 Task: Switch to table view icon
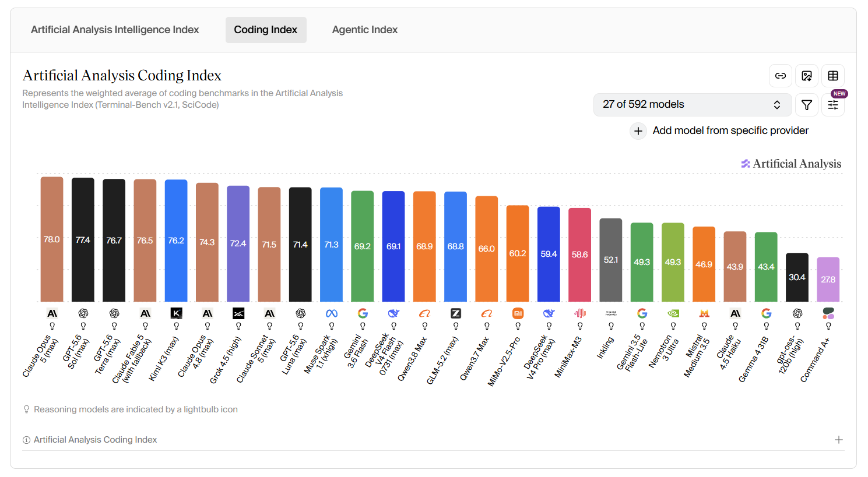(x=833, y=76)
